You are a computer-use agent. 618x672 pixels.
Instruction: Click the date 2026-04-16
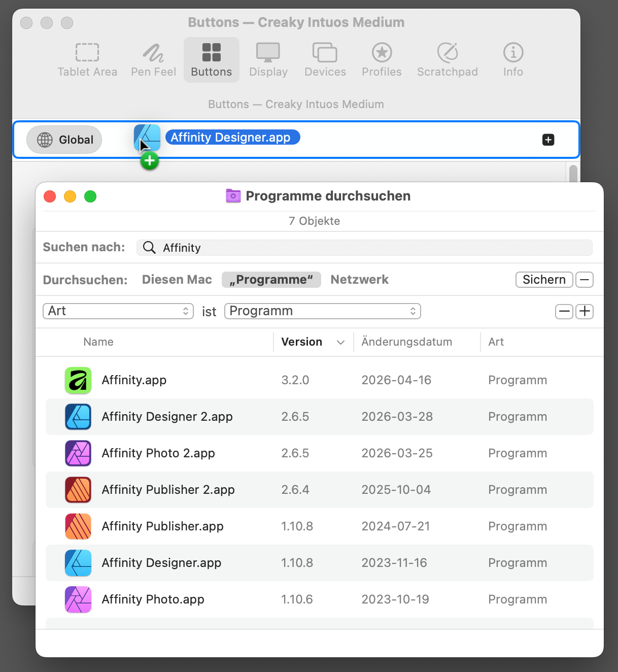(396, 380)
